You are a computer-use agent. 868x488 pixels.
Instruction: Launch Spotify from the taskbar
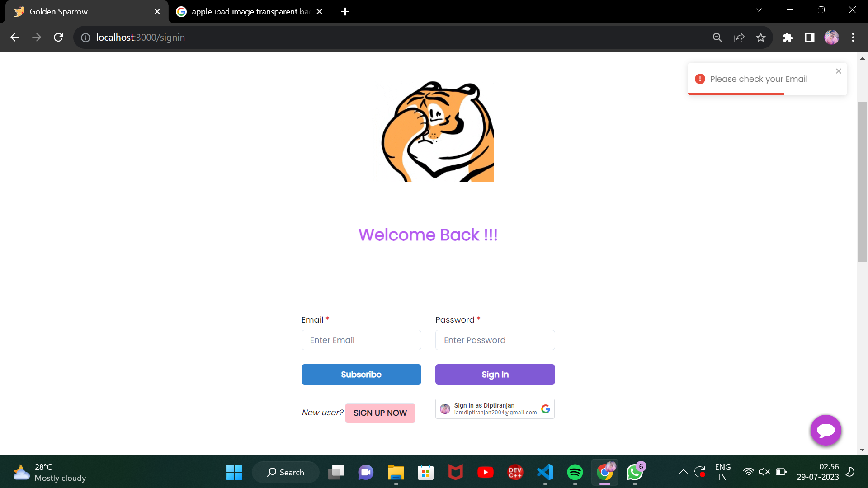(x=575, y=472)
